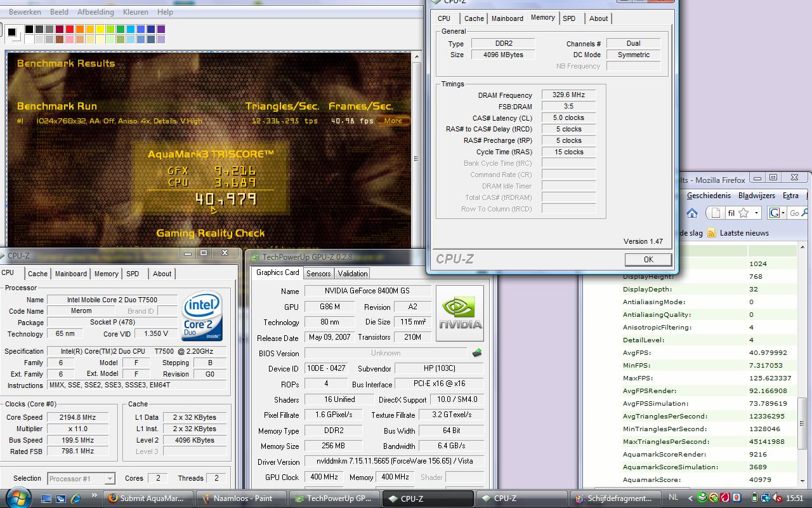The width and height of the screenshot is (812, 508).
Task: Open the Laatste nieuws bookmark
Action: (744, 233)
